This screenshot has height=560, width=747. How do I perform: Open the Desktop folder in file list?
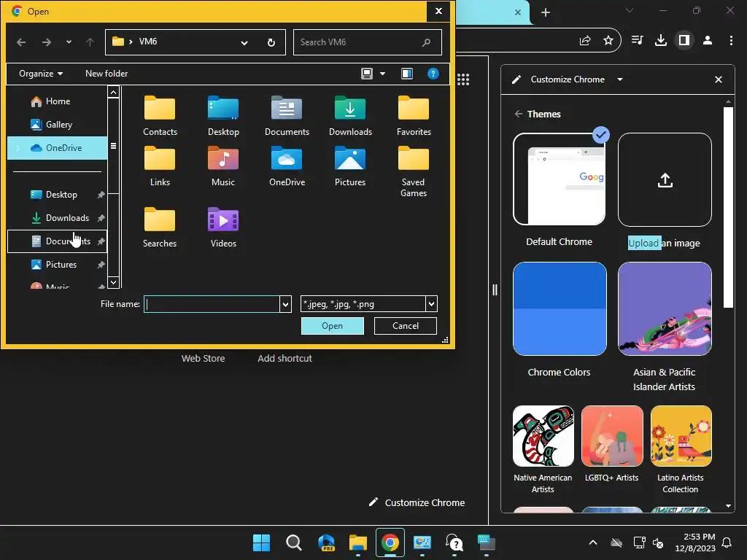click(223, 116)
